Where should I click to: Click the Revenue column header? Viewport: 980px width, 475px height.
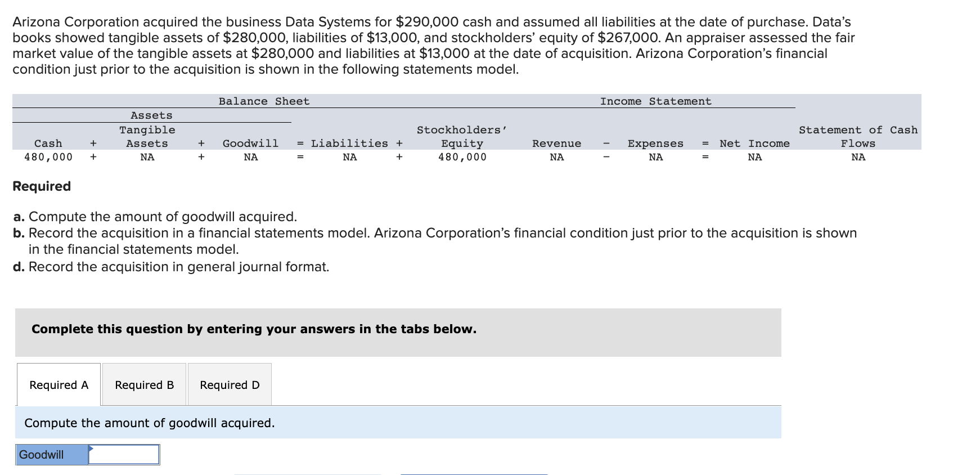coord(556,144)
